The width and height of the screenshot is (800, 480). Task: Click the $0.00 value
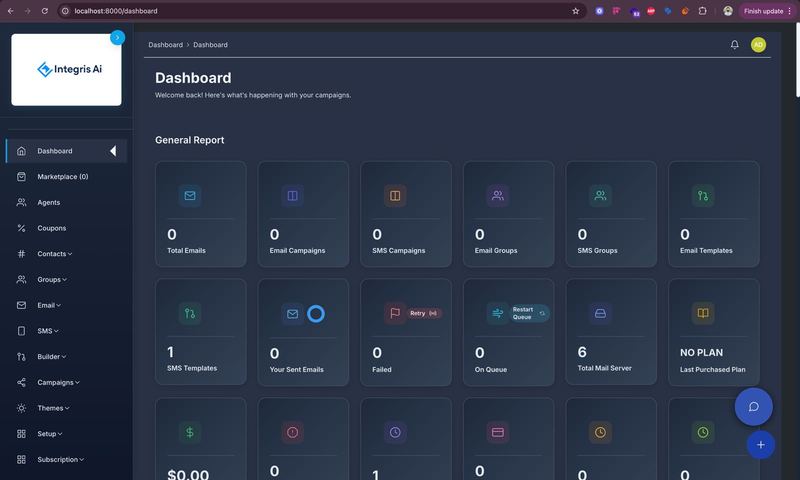188,474
